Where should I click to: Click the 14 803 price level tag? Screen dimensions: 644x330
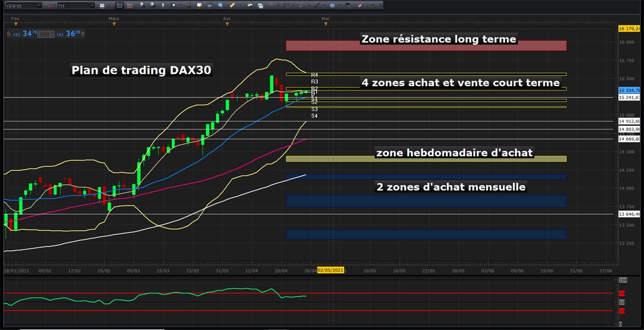click(x=628, y=129)
